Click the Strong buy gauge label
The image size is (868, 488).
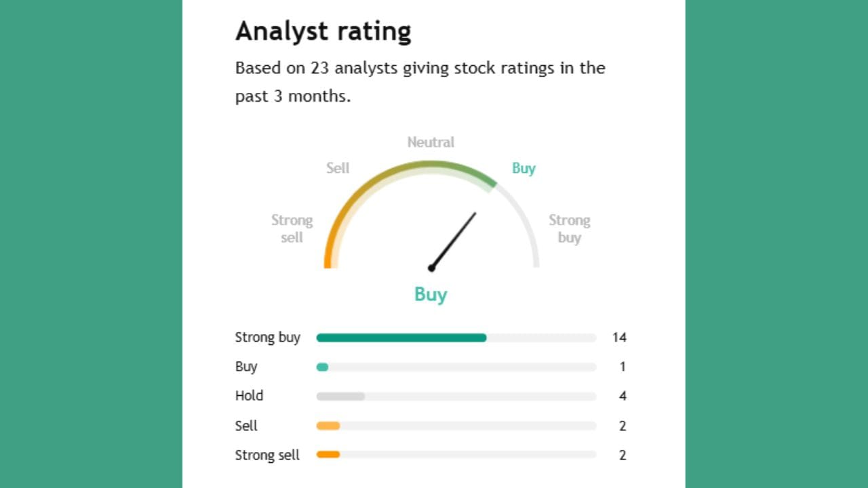pos(569,229)
